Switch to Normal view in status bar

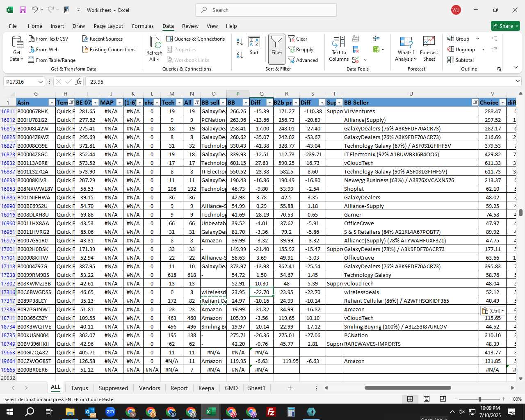click(x=410, y=399)
